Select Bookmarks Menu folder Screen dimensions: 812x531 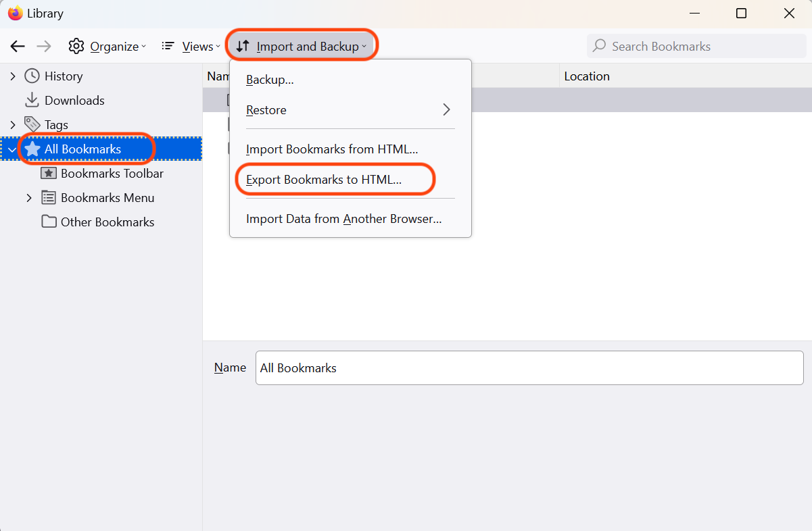pyautogui.click(x=108, y=198)
